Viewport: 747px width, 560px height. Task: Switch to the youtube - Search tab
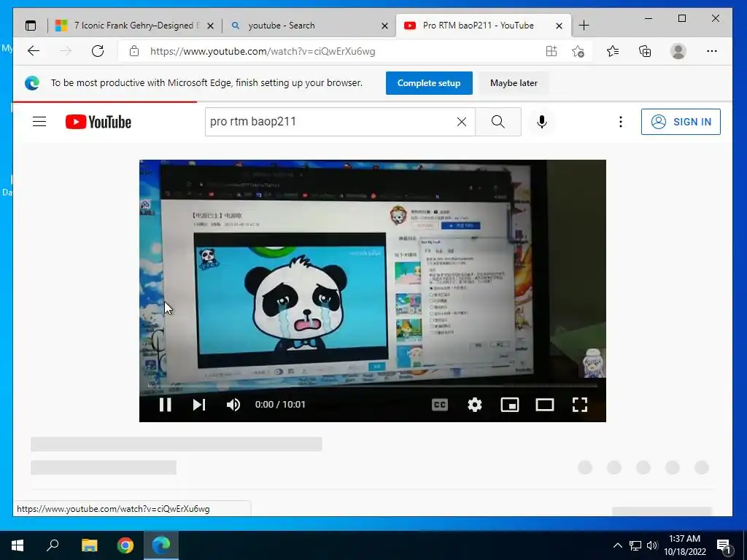click(309, 26)
